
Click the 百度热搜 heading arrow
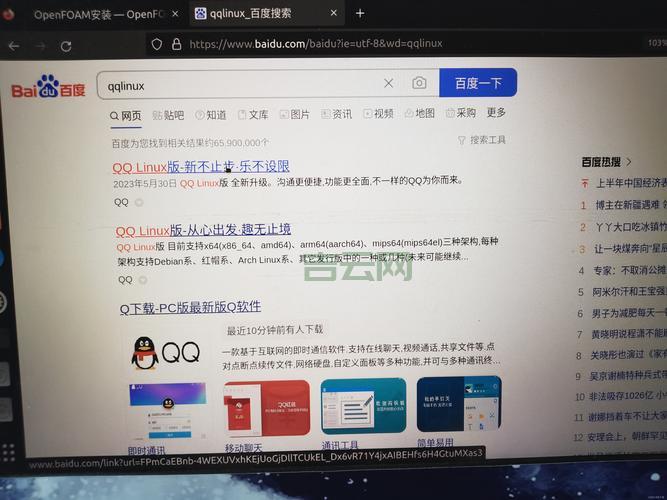click(629, 162)
